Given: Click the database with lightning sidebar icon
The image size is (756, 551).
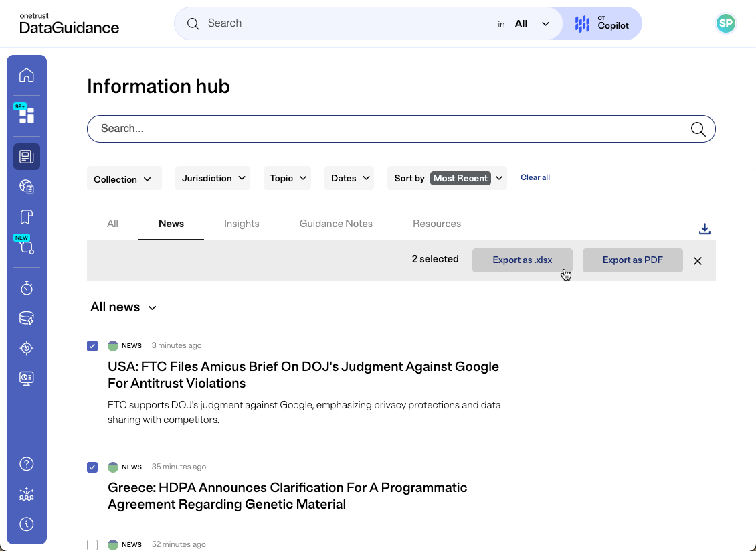Looking at the screenshot, I should point(26,318).
